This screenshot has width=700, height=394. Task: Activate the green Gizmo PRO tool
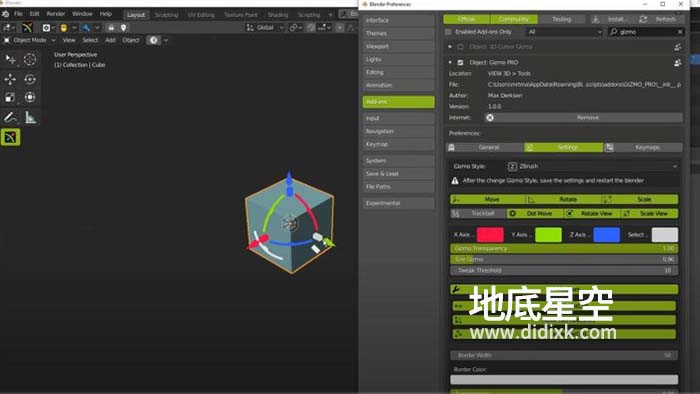pyautogui.click(x=10, y=137)
